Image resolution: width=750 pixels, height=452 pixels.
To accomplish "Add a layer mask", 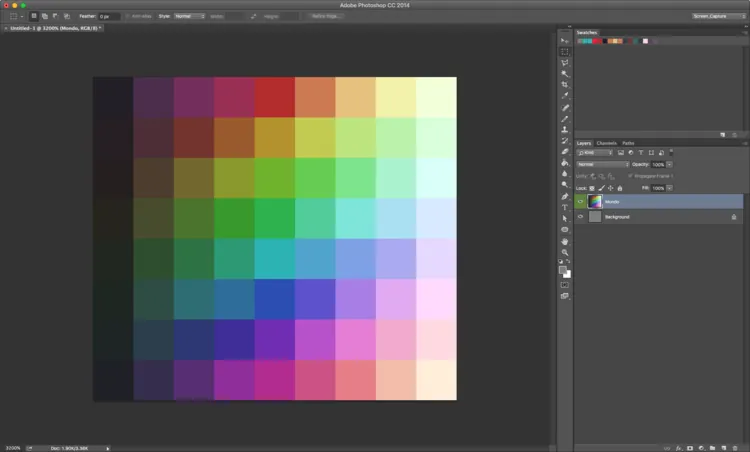I will (690, 448).
